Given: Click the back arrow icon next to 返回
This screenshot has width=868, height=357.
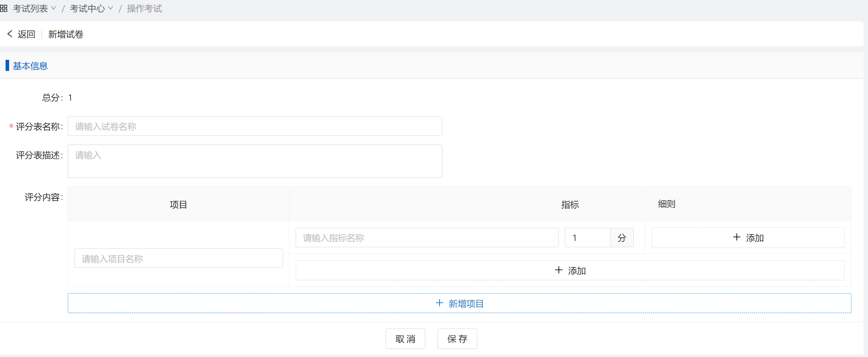Looking at the screenshot, I should tap(10, 34).
